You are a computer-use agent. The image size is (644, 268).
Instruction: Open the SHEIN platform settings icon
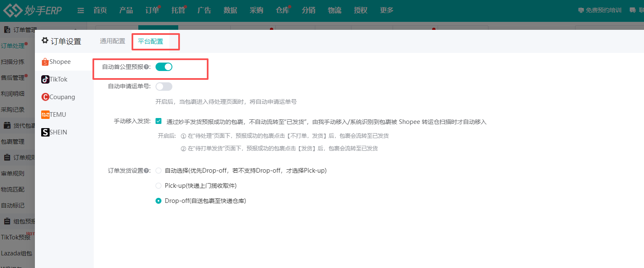coord(45,132)
